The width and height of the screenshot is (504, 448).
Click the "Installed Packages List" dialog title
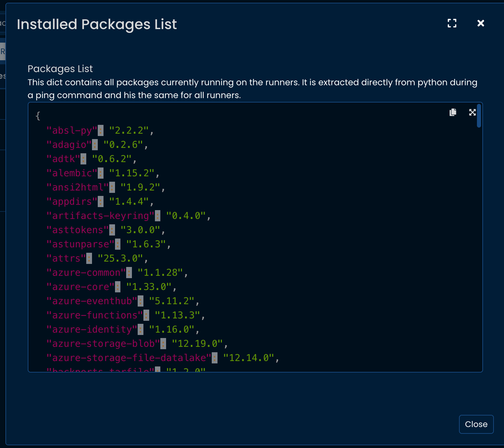(97, 24)
